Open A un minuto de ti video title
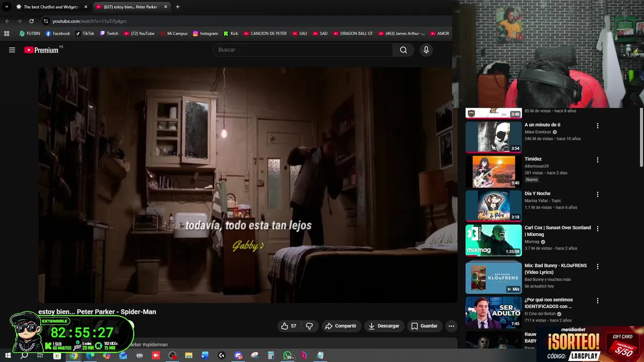The height and width of the screenshot is (362, 644). click(542, 125)
